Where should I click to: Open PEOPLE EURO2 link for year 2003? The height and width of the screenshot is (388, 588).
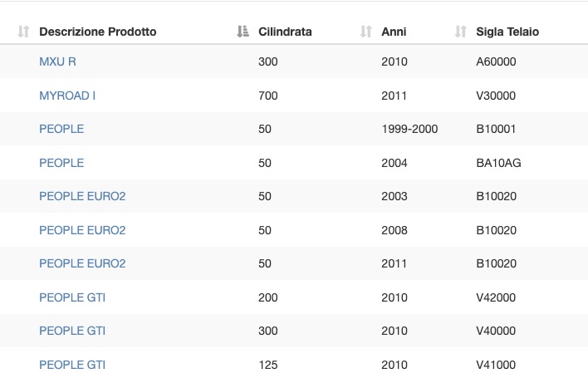click(x=82, y=196)
